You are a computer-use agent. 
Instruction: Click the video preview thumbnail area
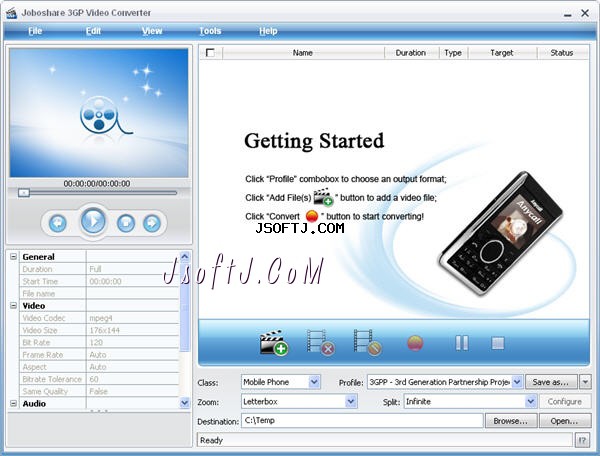tap(99, 112)
